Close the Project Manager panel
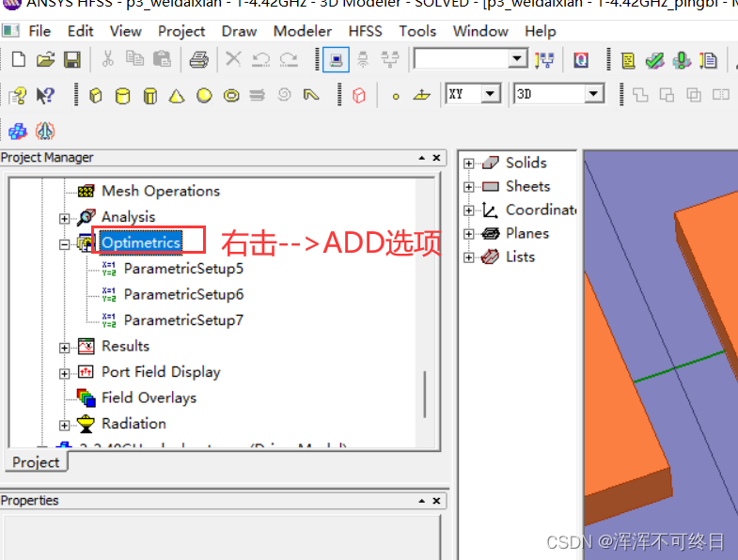 [x=436, y=158]
